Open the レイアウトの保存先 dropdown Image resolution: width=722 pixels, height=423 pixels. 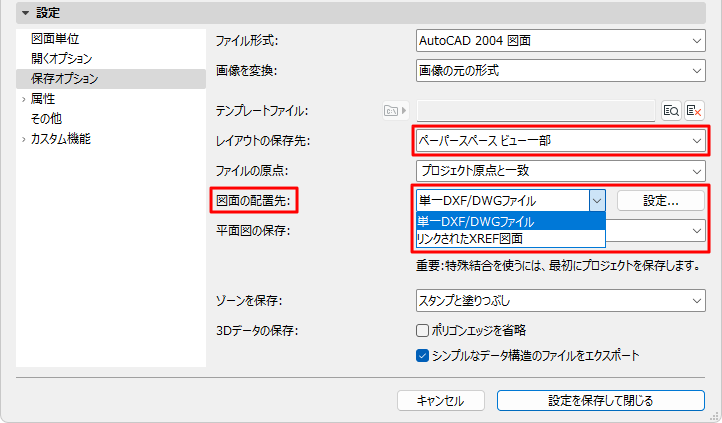click(560, 141)
